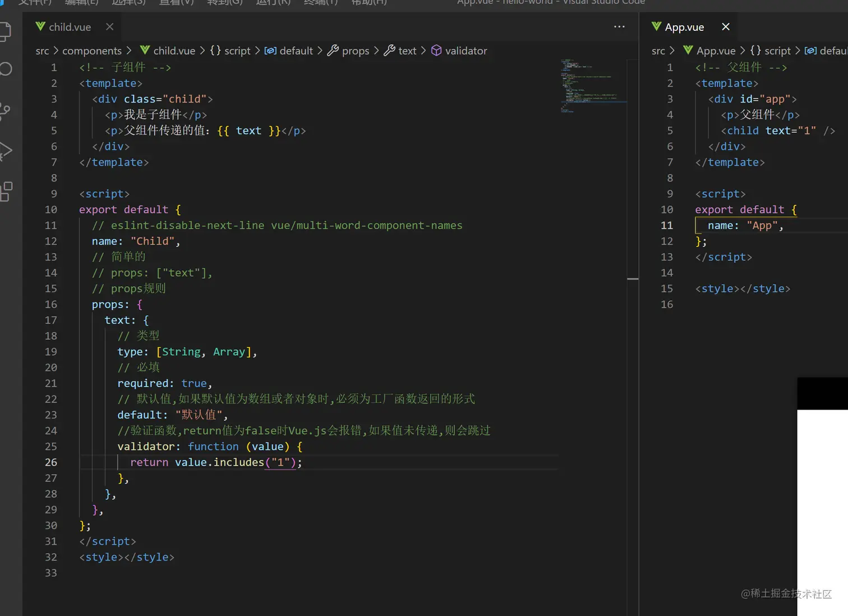The height and width of the screenshot is (616, 848).
Task: Click the wrench icon before props in breadcrumb
Action: pyautogui.click(x=334, y=50)
